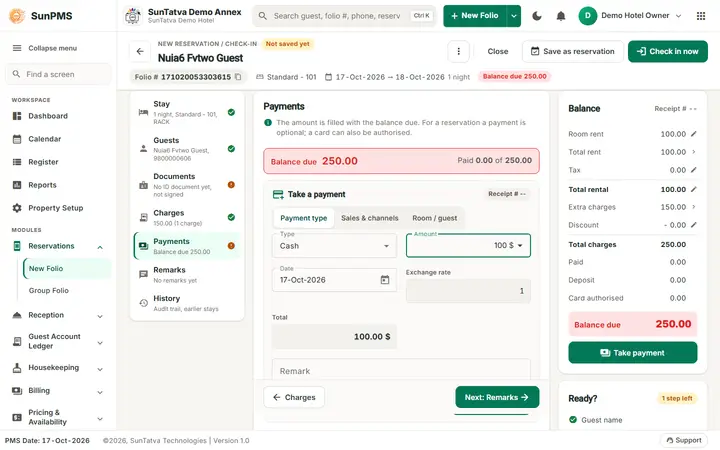Viewport: 720px width, 450px height.
Task: Switch to the Payment type tab
Action: point(304,218)
